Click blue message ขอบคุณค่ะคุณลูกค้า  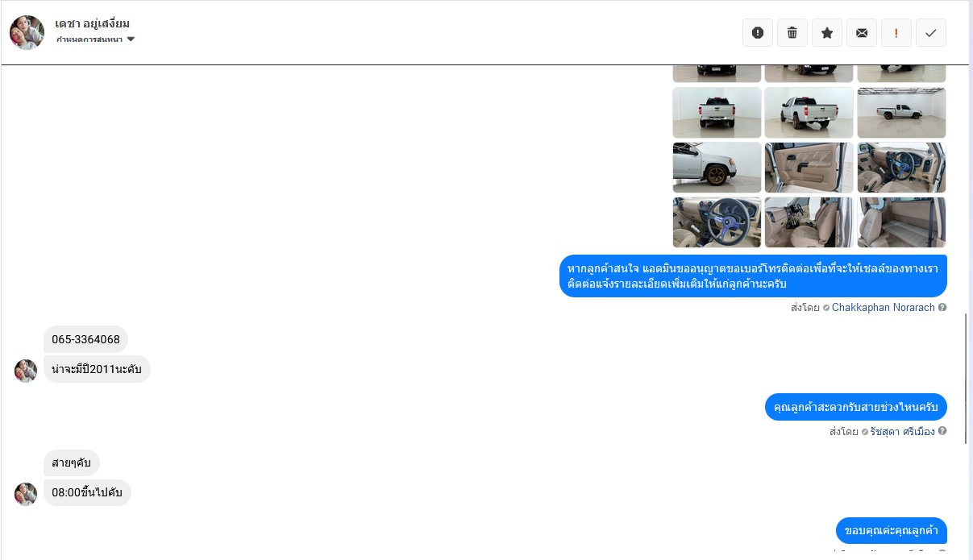pos(891,530)
